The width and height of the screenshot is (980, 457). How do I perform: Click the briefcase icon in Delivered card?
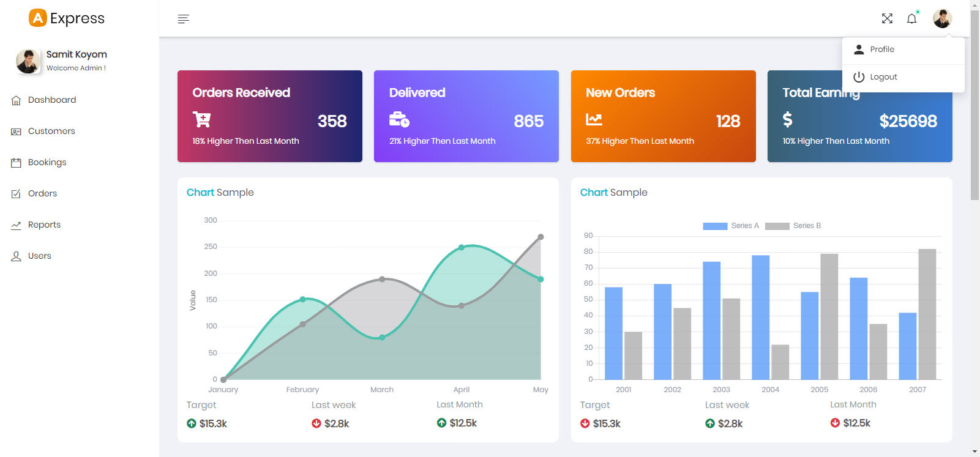coord(399,119)
